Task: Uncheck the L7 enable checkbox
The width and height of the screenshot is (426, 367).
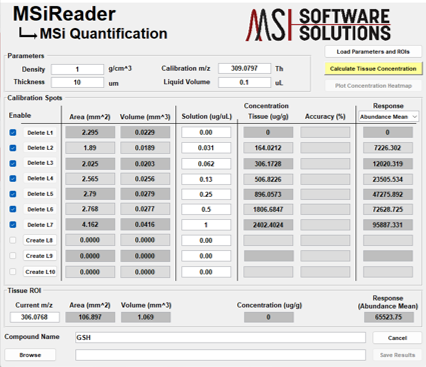Action: tap(13, 224)
